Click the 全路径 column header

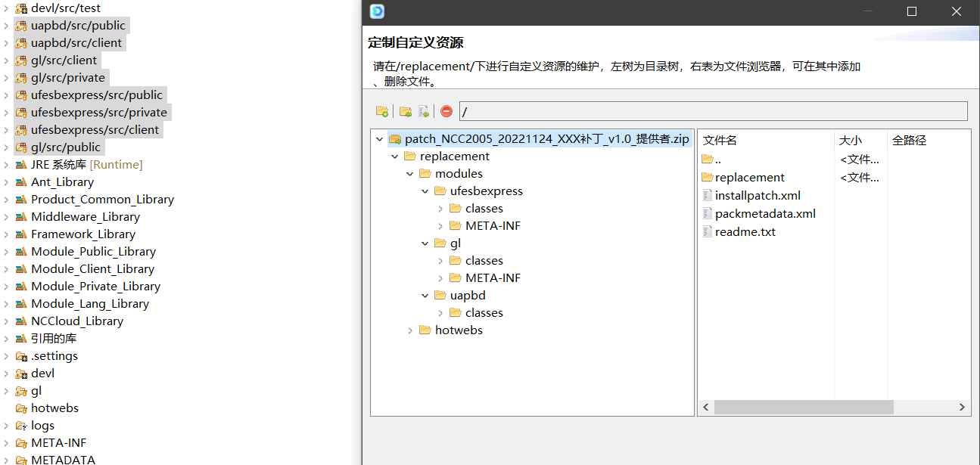coord(909,141)
